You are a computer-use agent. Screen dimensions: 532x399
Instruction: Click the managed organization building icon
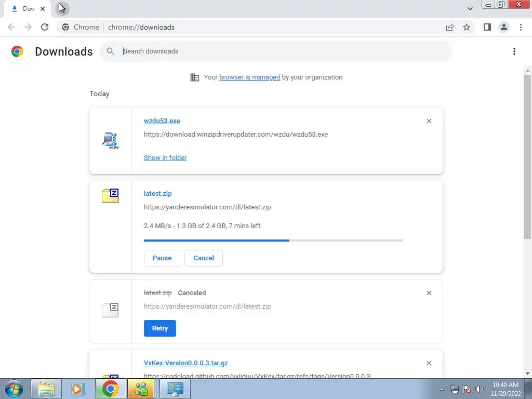195,77
